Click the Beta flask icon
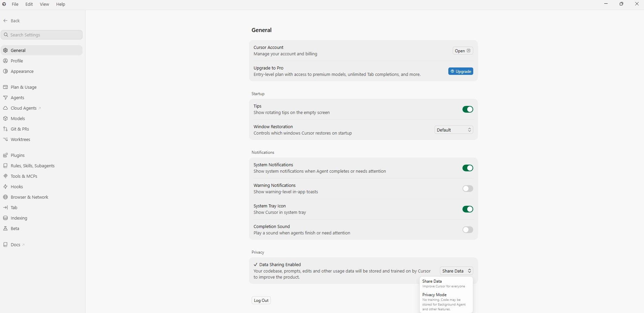 click(5, 228)
